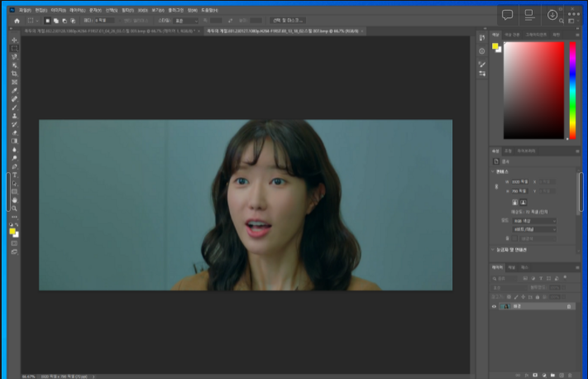Open the 파일 menu

click(25, 10)
